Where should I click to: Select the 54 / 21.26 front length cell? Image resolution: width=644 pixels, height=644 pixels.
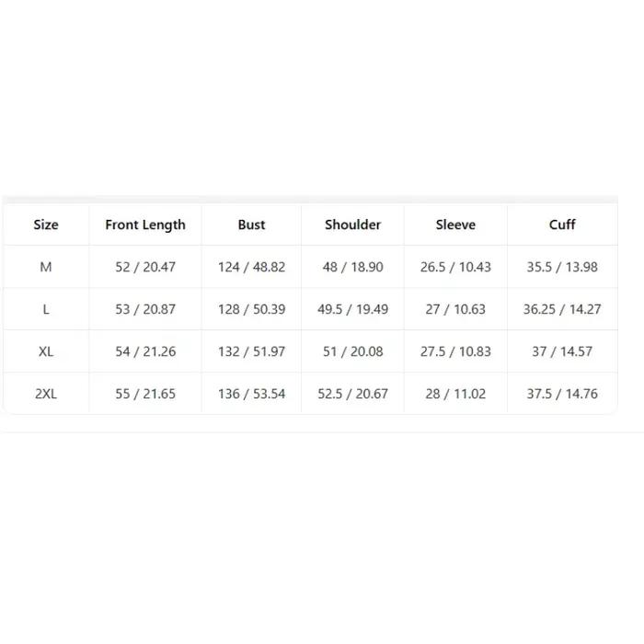[x=145, y=351]
